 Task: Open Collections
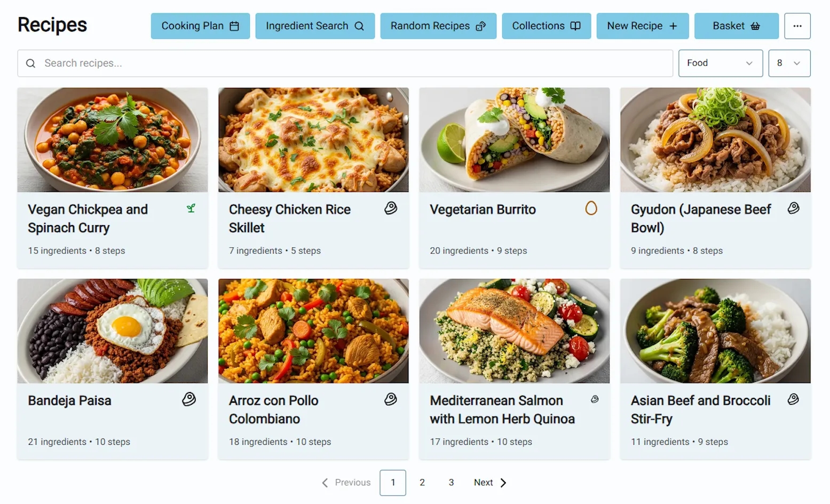point(546,26)
